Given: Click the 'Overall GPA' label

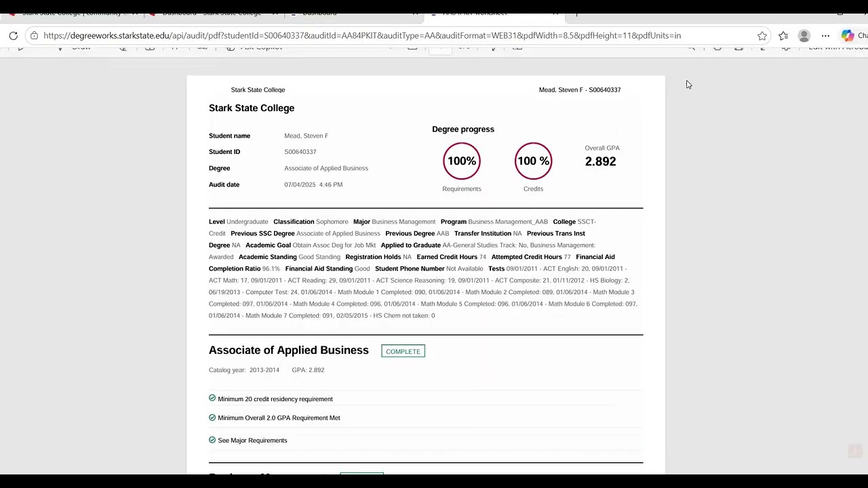Looking at the screenshot, I should (x=602, y=148).
